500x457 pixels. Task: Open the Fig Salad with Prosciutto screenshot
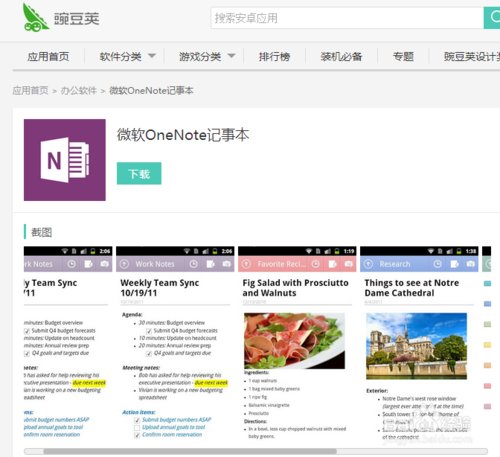[x=297, y=343]
